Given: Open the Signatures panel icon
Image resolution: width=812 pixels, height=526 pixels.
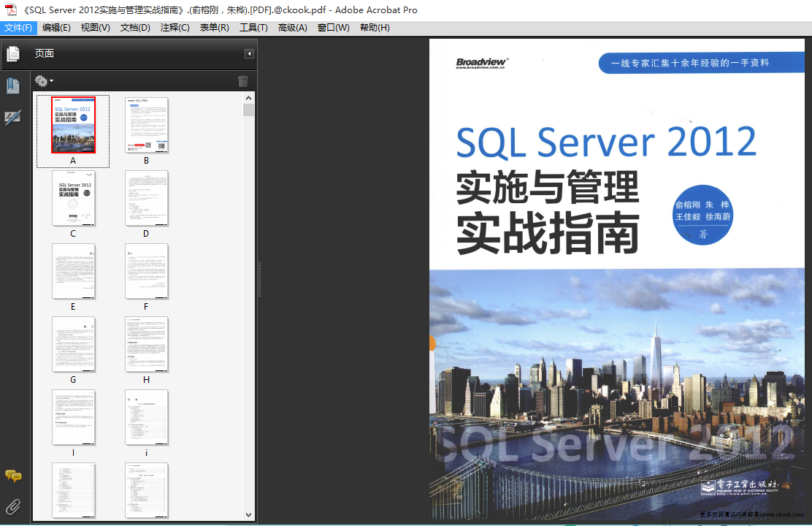Looking at the screenshot, I should 12,118.
